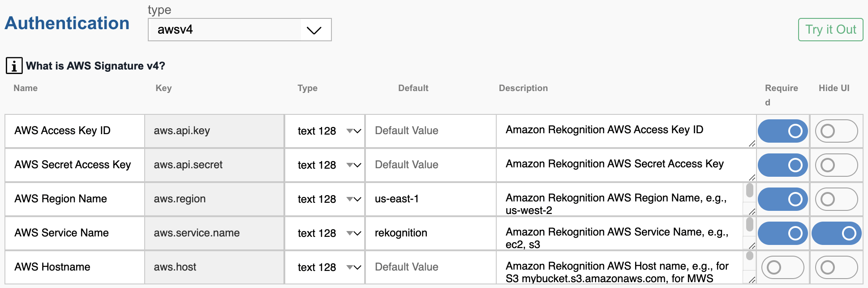Click the Try it Out button
868x288 pixels.
click(x=830, y=30)
